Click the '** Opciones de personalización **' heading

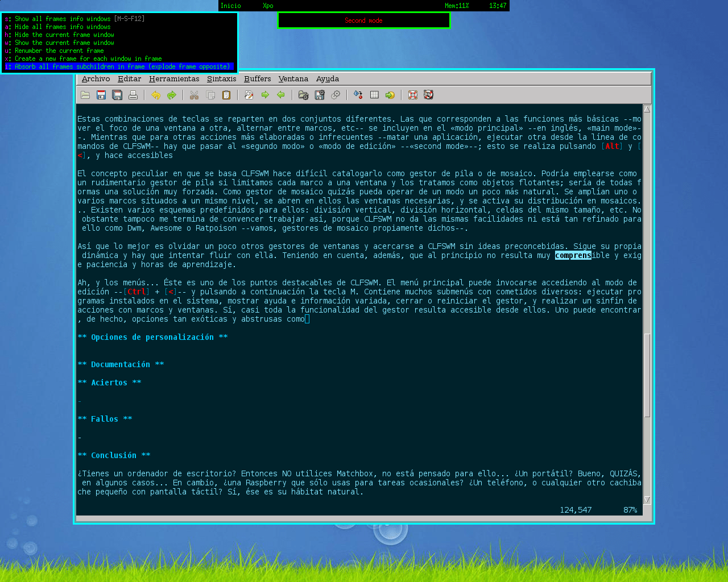click(152, 337)
